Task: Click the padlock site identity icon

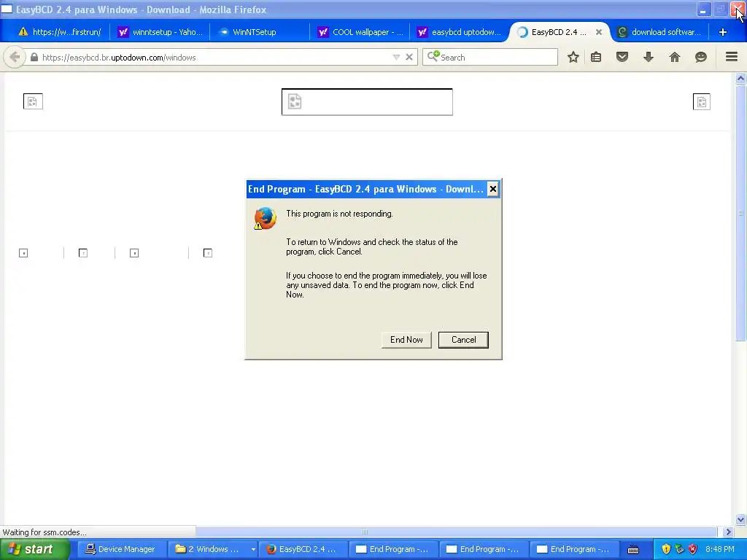Action: click(x=34, y=57)
